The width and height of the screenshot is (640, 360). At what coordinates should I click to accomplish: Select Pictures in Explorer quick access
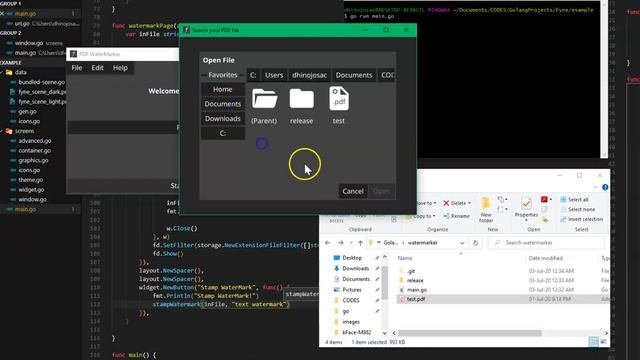coord(348,290)
